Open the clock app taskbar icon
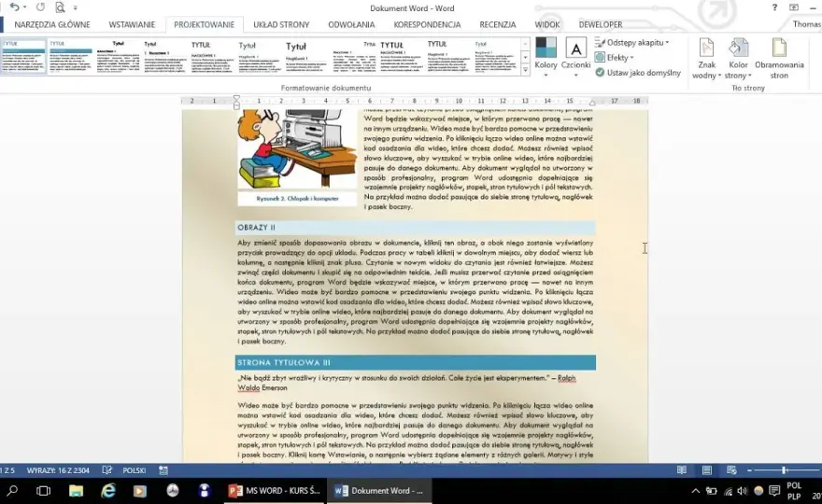This screenshot has height=504, width=822. click(173, 491)
